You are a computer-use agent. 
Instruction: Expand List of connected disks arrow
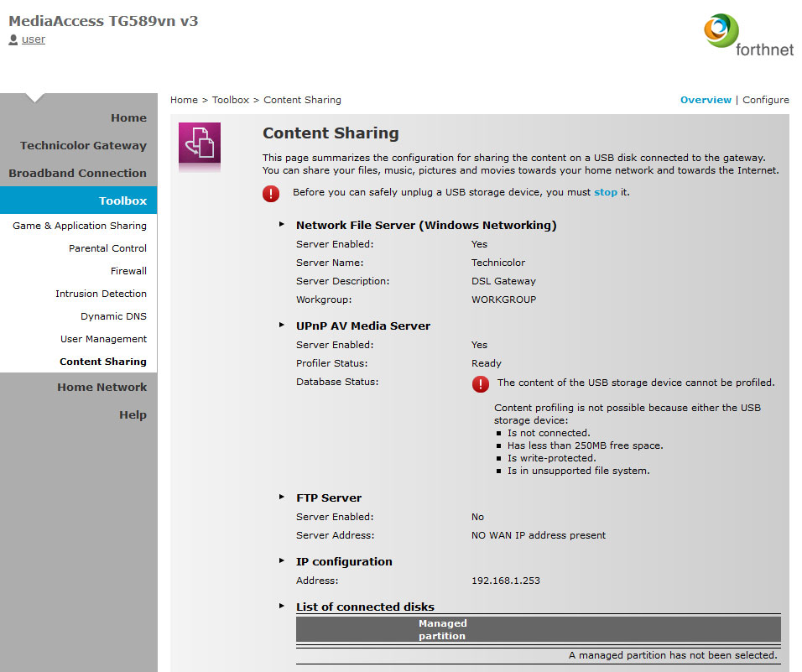coord(281,606)
